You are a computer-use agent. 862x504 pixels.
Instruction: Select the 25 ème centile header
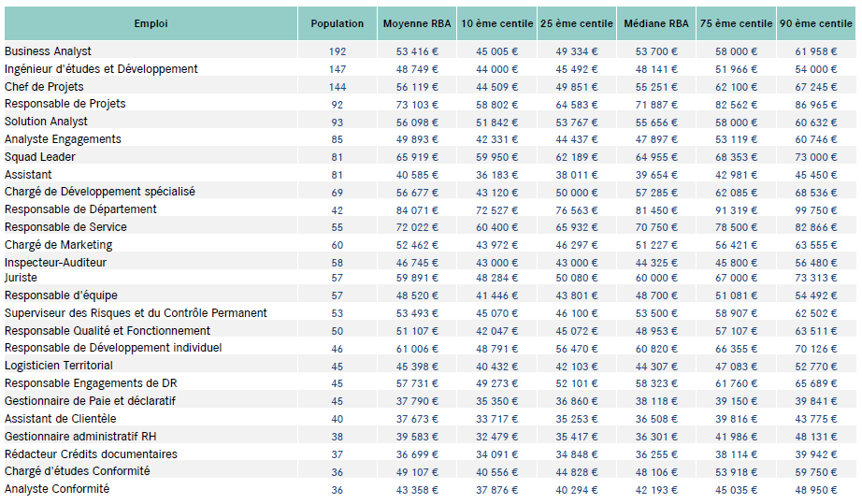(577, 23)
